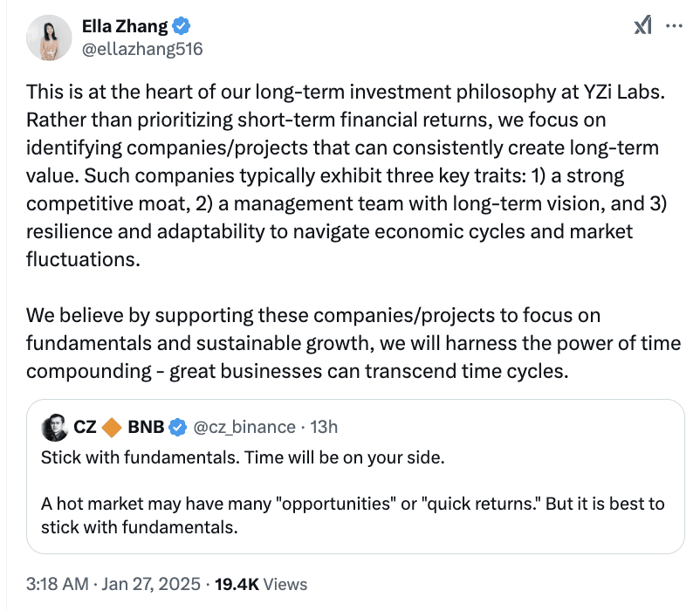The image size is (700, 611).
Task: Open Ella Zhang's profile picture
Action: 50,39
